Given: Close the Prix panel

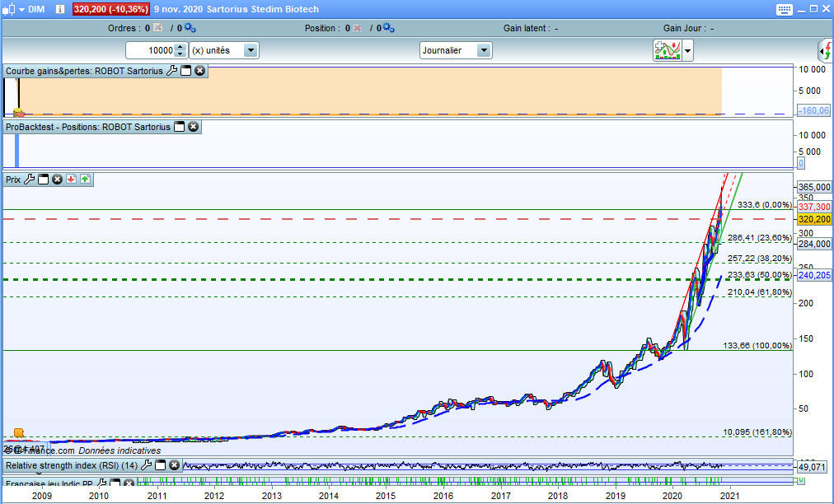Looking at the screenshot, I should point(57,180).
